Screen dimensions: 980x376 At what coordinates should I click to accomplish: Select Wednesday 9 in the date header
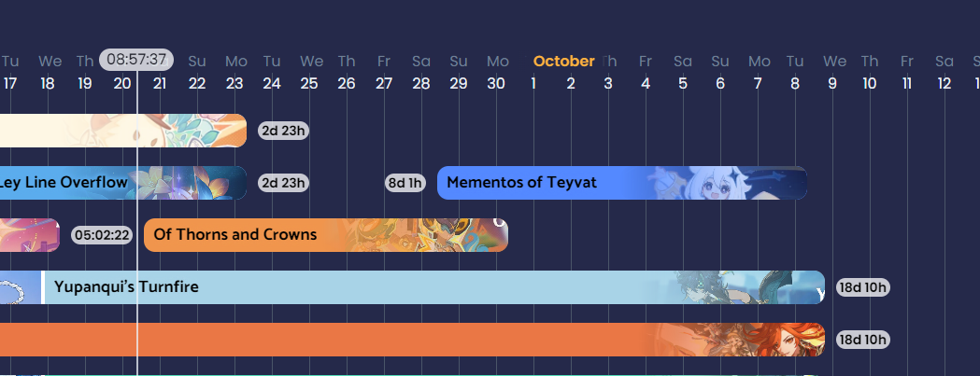833,73
